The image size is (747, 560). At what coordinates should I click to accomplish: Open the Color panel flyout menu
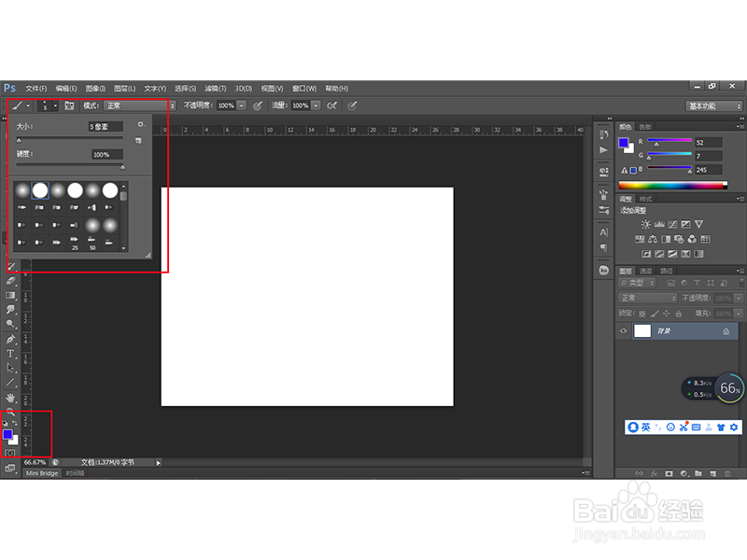pos(740,127)
